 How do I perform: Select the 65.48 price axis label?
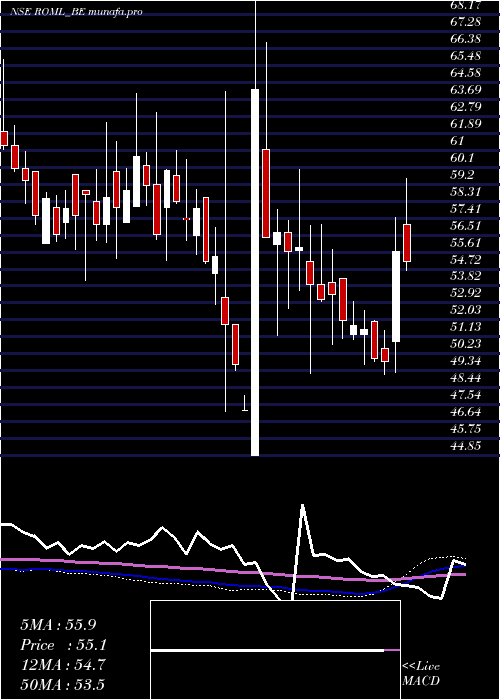pyautogui.click(x=466, y=56)
